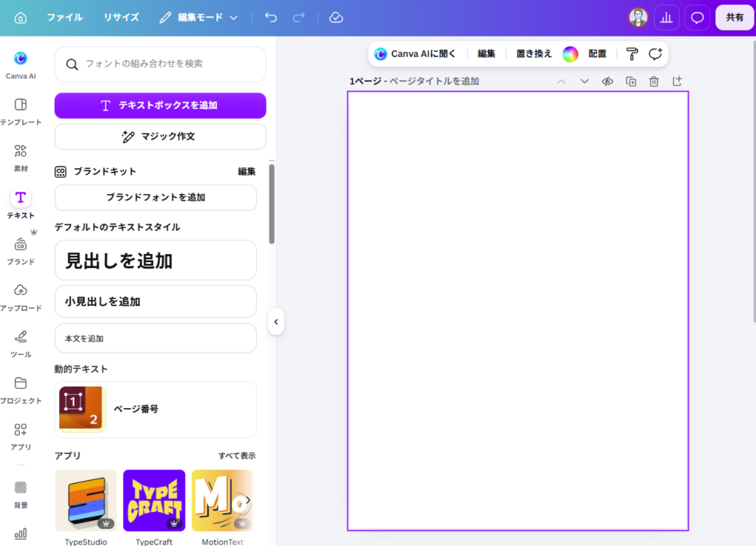
Task: Open the アプリ sidebar tab
Action: coord(20,436)
